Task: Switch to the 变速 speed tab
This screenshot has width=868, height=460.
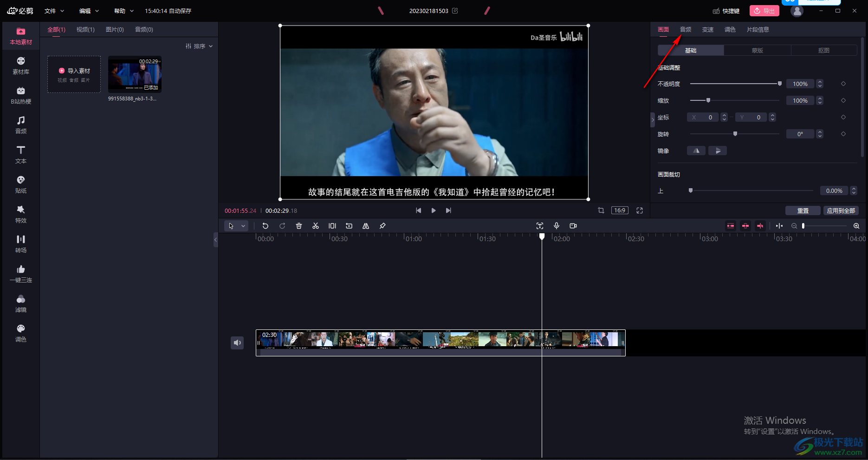Action: [x=708, y=29]
